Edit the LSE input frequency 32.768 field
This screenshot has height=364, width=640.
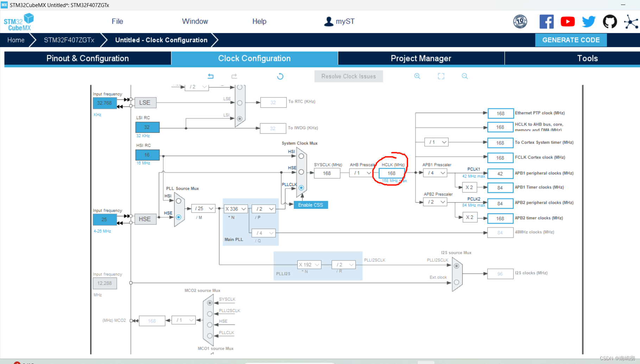click(104, 103)
